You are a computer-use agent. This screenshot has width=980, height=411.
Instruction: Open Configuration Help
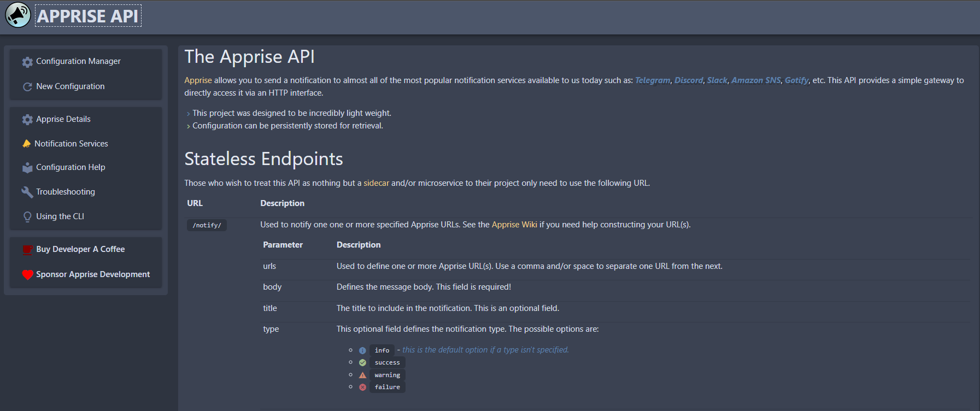tap(71, 167)
